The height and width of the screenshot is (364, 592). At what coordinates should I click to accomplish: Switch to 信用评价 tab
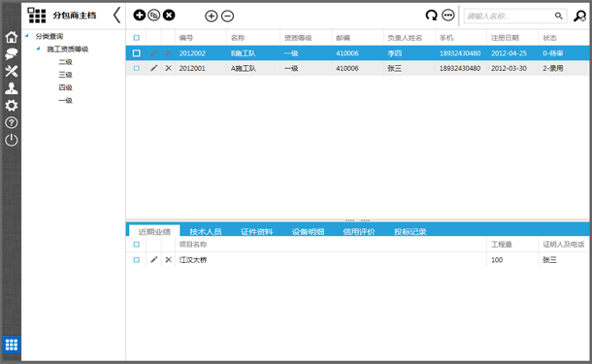(x=359, y=231)
